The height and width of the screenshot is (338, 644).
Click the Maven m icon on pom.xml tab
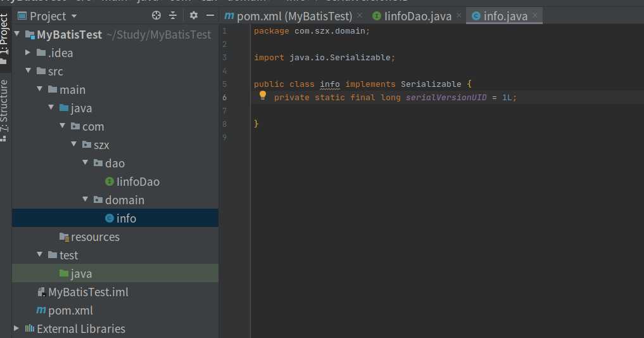tap(229, 16)
